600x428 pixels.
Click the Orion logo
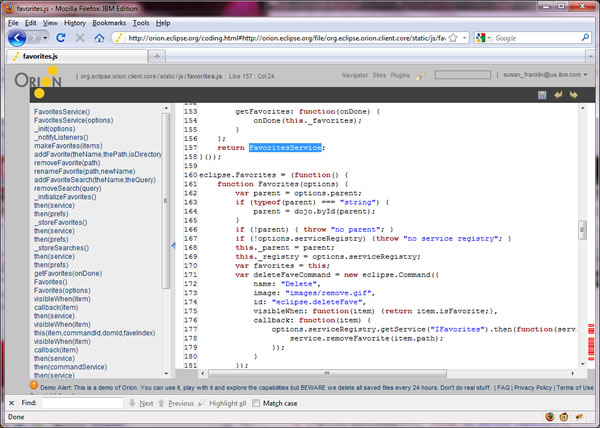[x=36, y=80]
